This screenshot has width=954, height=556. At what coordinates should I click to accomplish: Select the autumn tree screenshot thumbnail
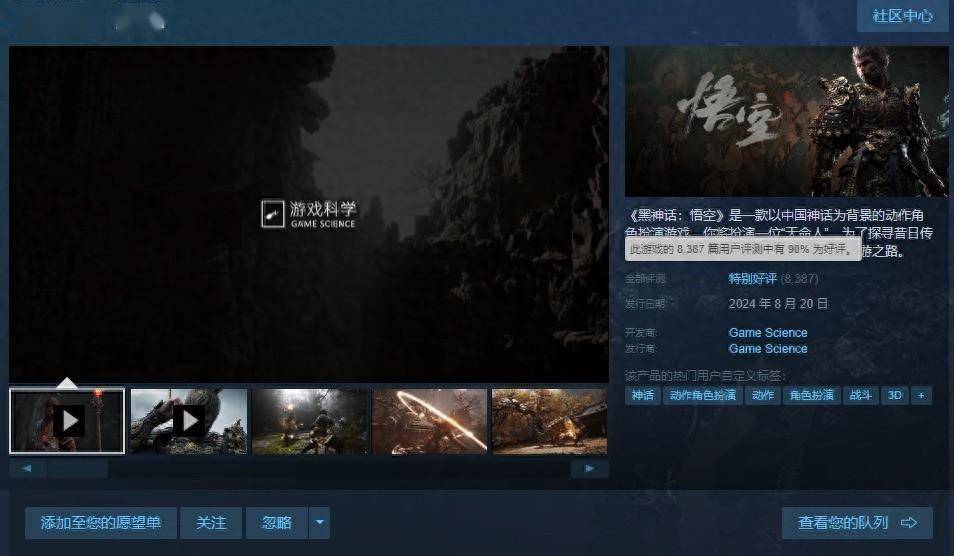coord(549,421)
